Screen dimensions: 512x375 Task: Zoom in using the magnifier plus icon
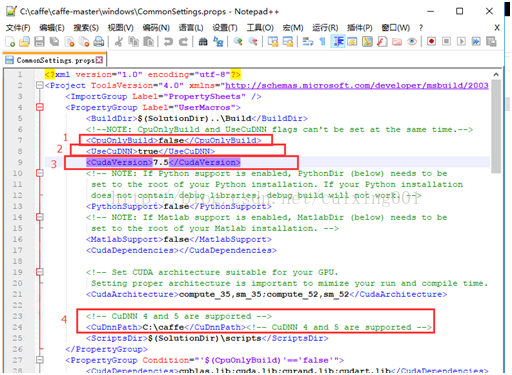click(238, 42)
